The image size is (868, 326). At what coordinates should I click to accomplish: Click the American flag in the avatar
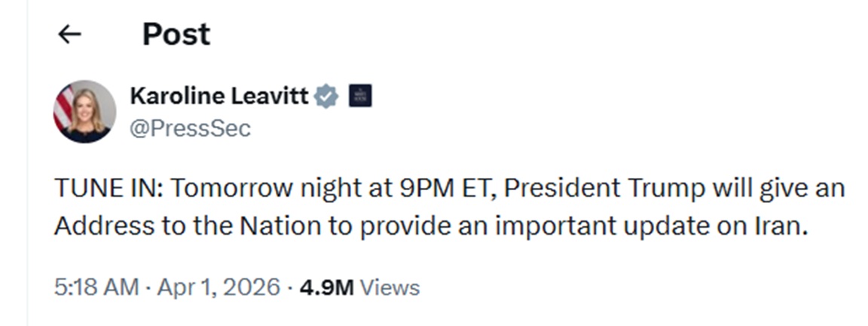tap(64, 107)
